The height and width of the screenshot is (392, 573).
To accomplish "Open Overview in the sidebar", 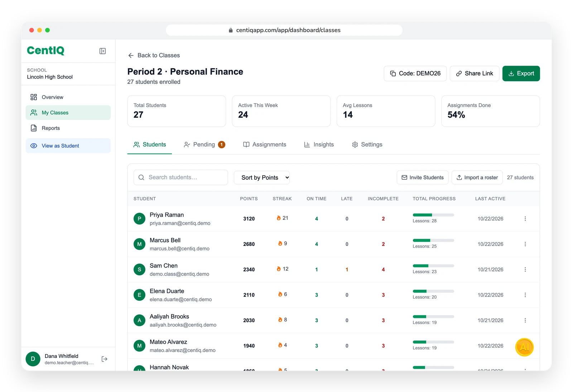I will click(x=68, y=97).
